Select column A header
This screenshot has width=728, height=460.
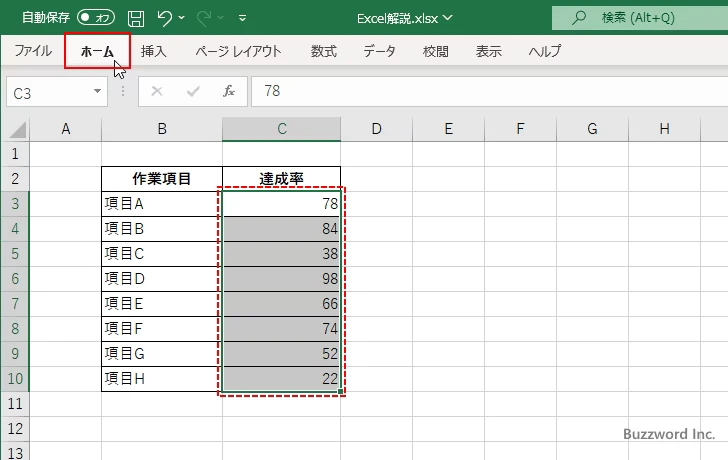coord(65,129)
